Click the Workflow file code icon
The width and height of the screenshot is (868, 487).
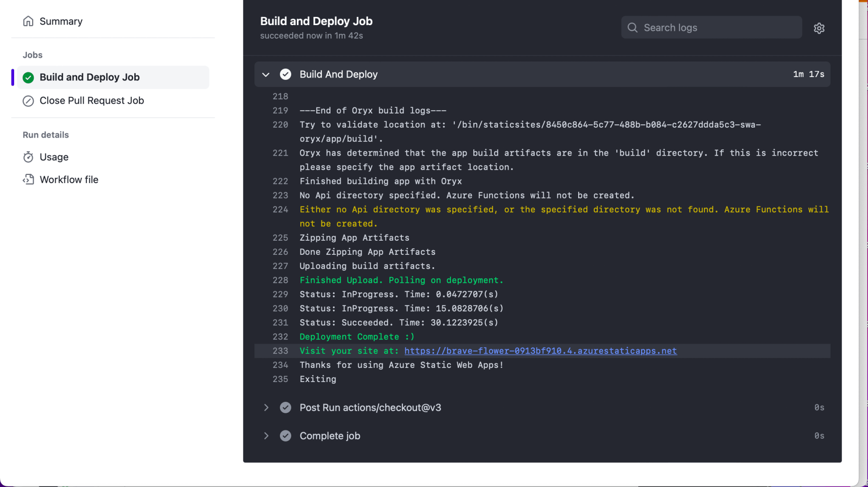28,180
